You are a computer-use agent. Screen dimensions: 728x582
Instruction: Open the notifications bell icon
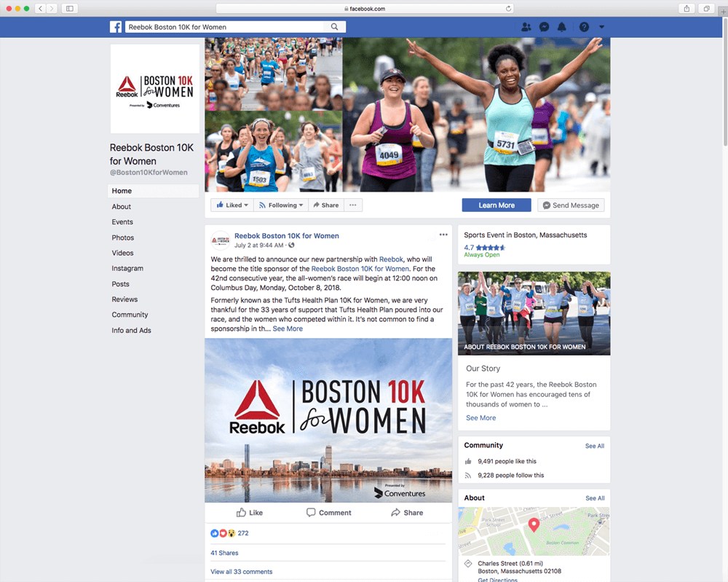click(562, 27)
